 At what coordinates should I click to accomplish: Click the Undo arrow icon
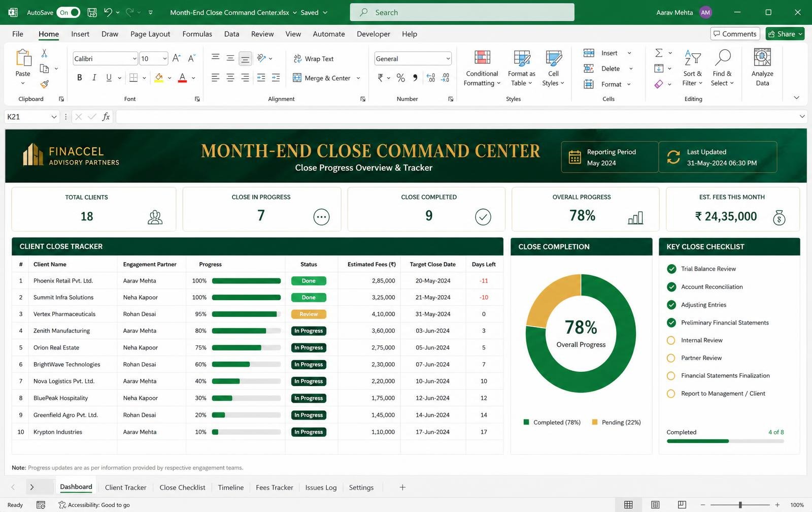click(x=108, y=12)
